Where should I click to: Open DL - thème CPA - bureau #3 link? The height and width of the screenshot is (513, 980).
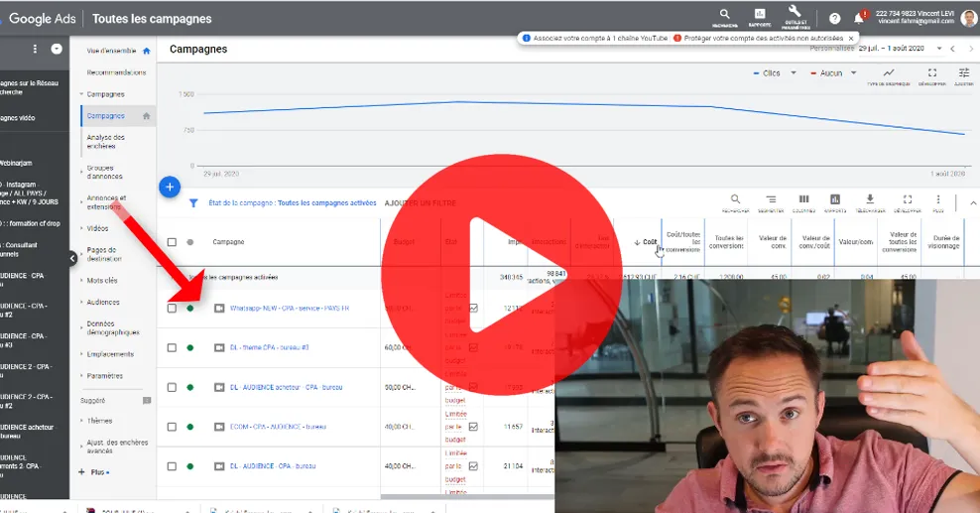coord(270,347)
